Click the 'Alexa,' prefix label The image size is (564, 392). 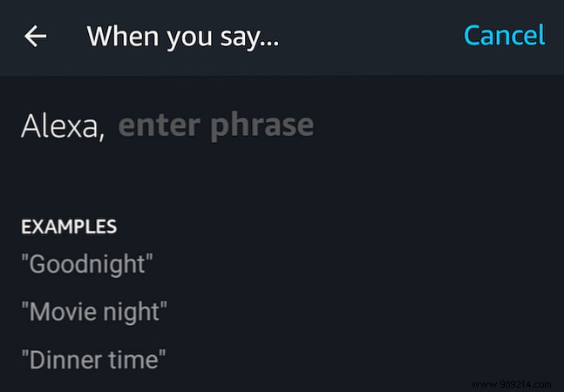(x=63, y=127)
